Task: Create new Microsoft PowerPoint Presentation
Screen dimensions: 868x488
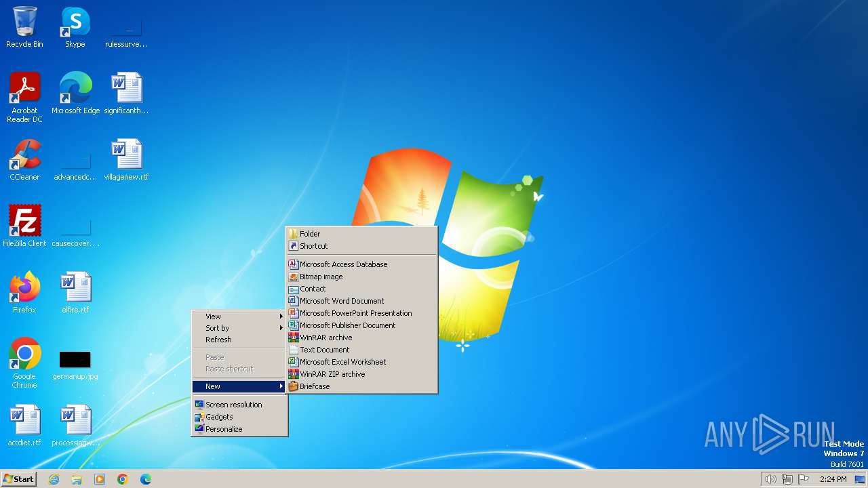Action: click(361, 313)
